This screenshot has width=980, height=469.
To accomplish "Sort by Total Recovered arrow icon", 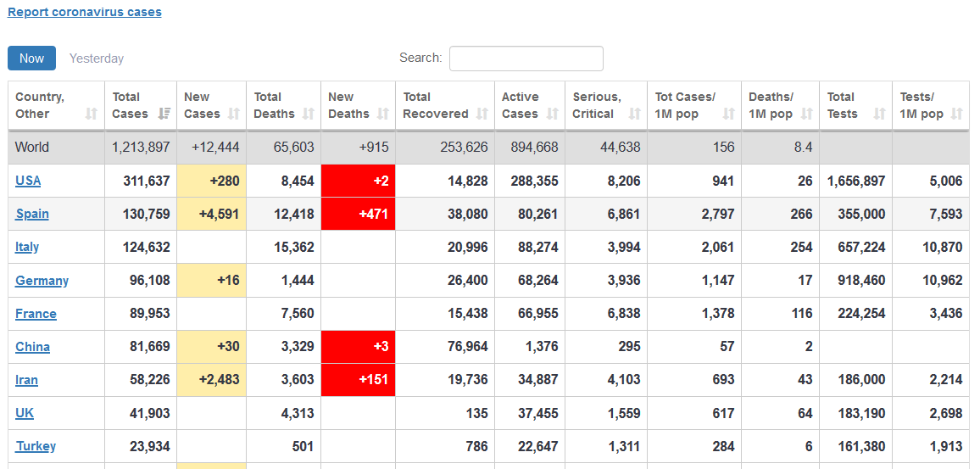I will click(x=482, y=114).
